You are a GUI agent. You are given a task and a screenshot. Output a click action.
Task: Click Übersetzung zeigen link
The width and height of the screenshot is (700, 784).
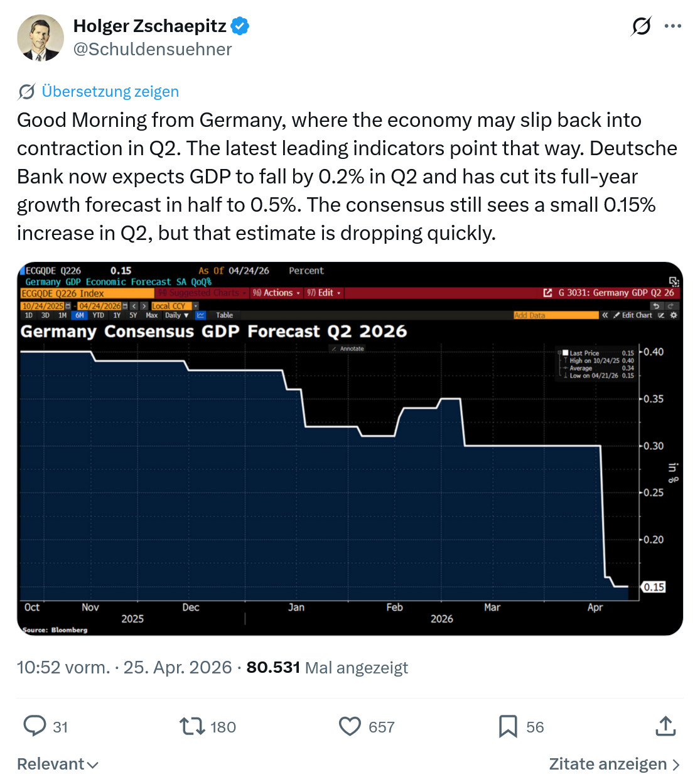pos(110,92)
